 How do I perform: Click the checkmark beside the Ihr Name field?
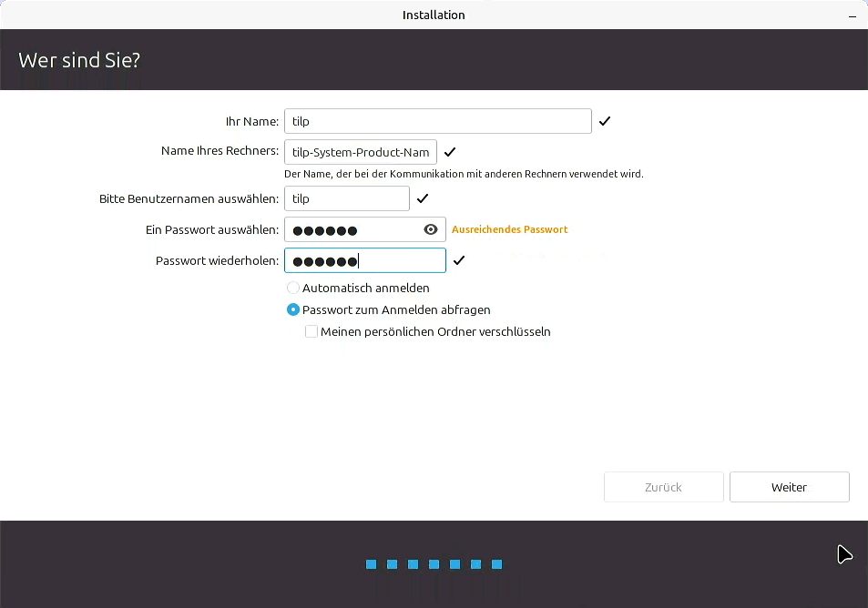(605, 121)
